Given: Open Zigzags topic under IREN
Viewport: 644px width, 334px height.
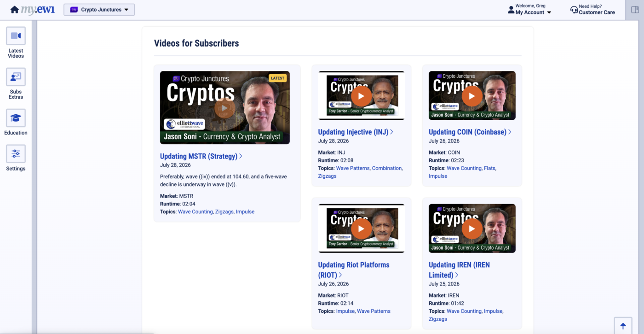Looking at the screenshot, I should pos(438,319).
